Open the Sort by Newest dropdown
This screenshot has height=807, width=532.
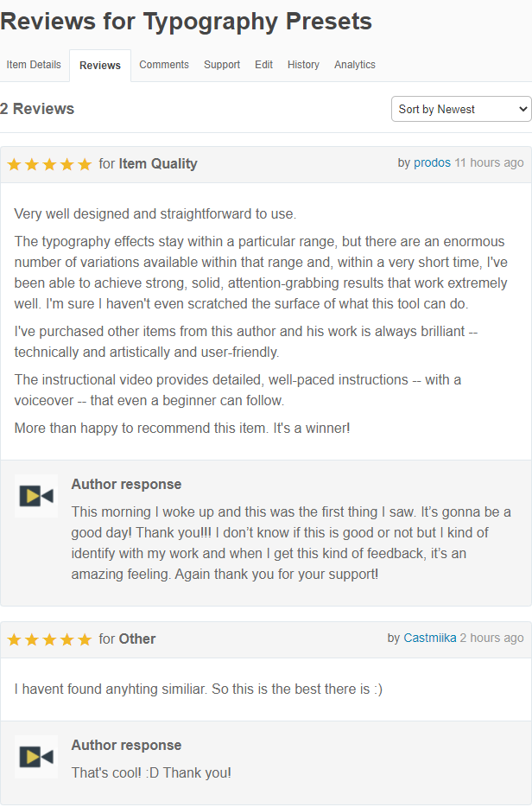(x=461, y=109)
